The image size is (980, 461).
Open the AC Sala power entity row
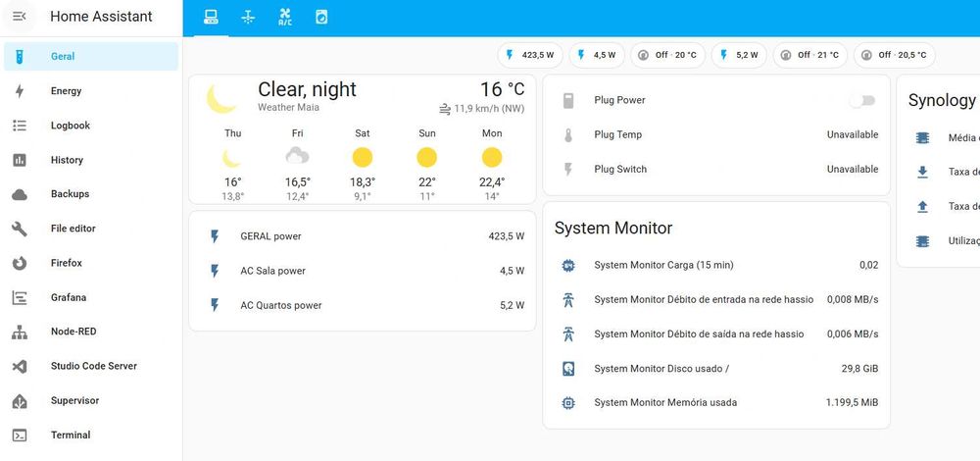[363, 271]
